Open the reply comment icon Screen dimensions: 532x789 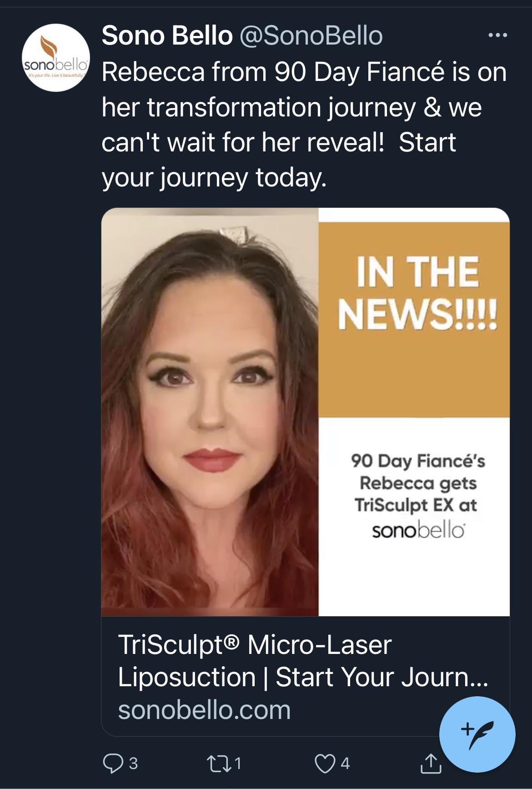(x=112, y=763)
